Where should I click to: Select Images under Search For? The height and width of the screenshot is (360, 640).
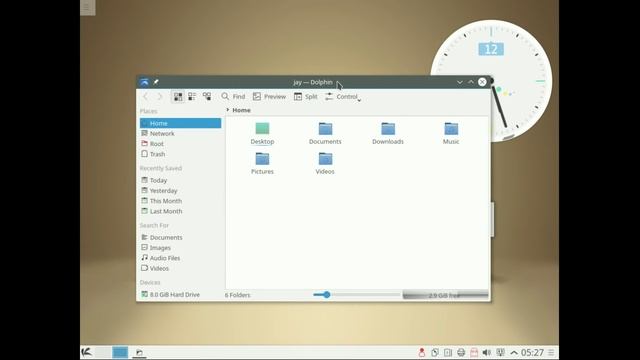[x=180, y=248]
